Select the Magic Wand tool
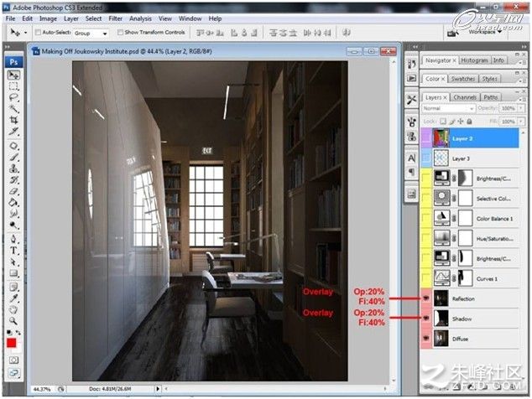Screen dimensions: 532x399 [x=13, y=108]
